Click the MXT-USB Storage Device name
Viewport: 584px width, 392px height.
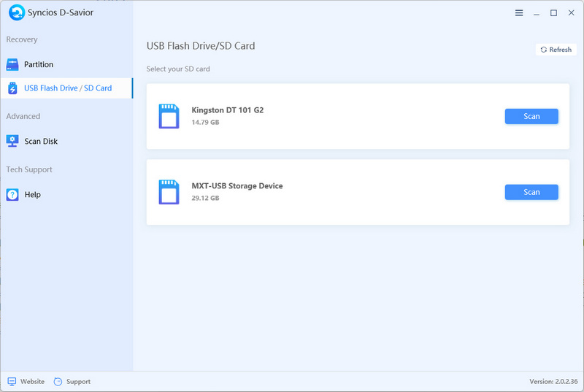[x=237, y=185]
